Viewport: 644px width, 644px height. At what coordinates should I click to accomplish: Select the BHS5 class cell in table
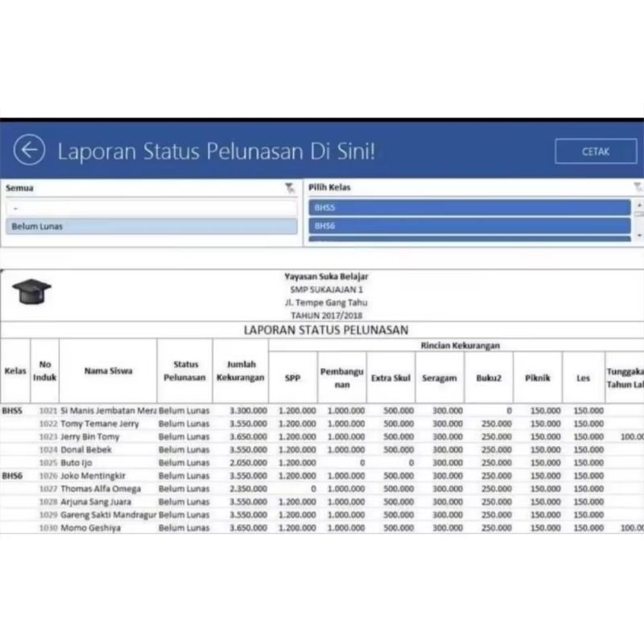tap(13, 411)
